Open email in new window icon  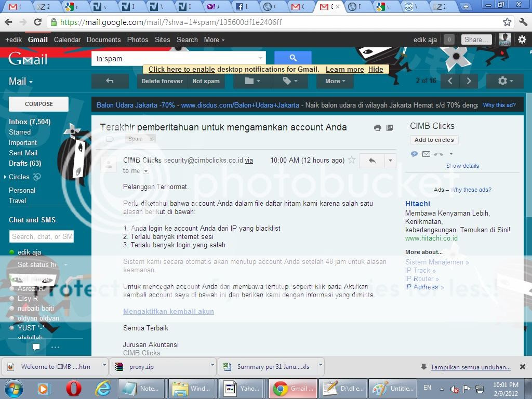click(390, 128)
